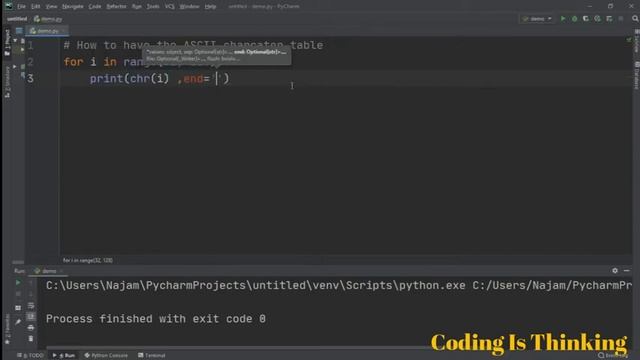This screenshot has width=640, height=360.
Task: Place cursor in the ASCII comment line
Action: pos(193,45)
